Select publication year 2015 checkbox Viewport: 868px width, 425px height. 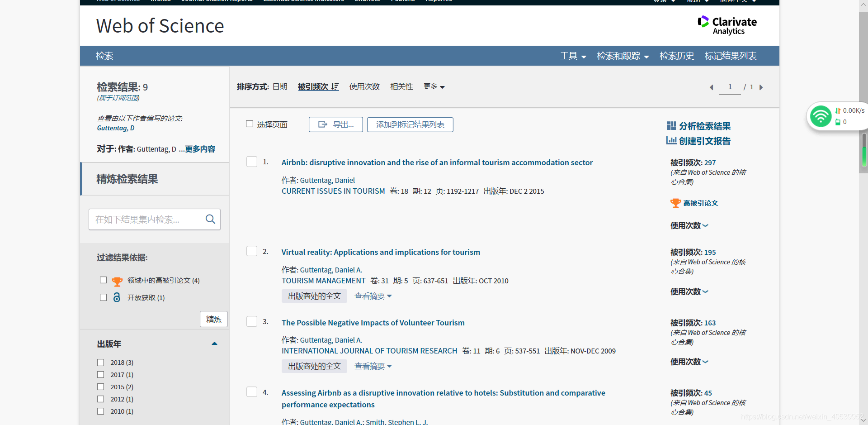tap(101, 387)
